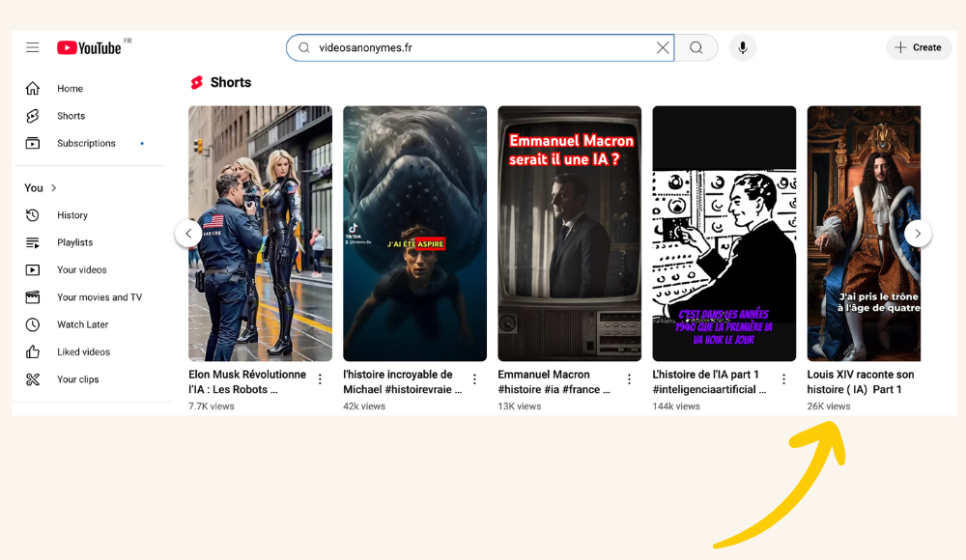Click the "7.7K views" text
The width and height of the screenshot is (966, 560).
click(212, 406)
